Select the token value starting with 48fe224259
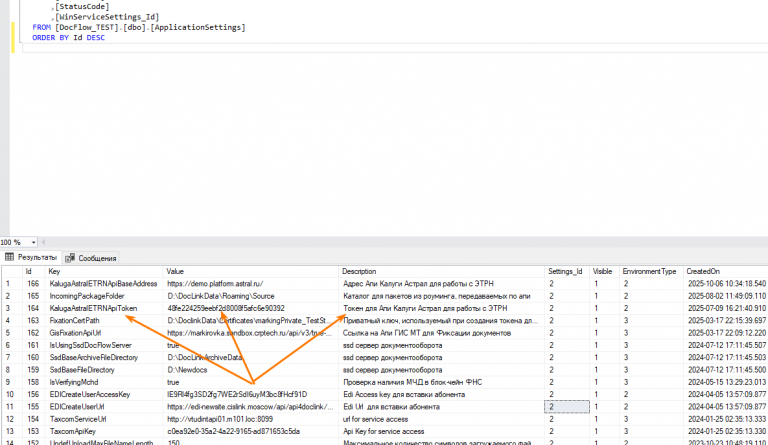Image resolution: width=768 pixels, height=445 pixels. [250, 308]
